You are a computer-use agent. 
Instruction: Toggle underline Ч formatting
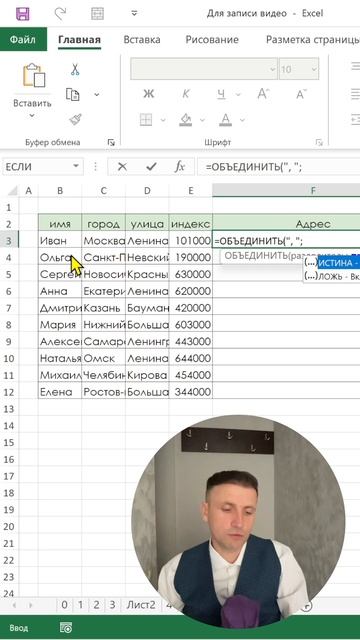tap(221, 95)
